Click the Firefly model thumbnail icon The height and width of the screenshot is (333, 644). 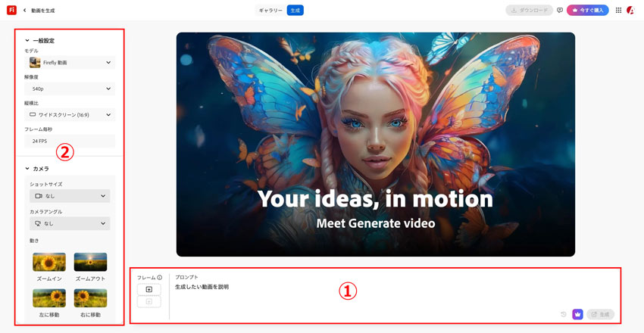(x=35, y=62)
